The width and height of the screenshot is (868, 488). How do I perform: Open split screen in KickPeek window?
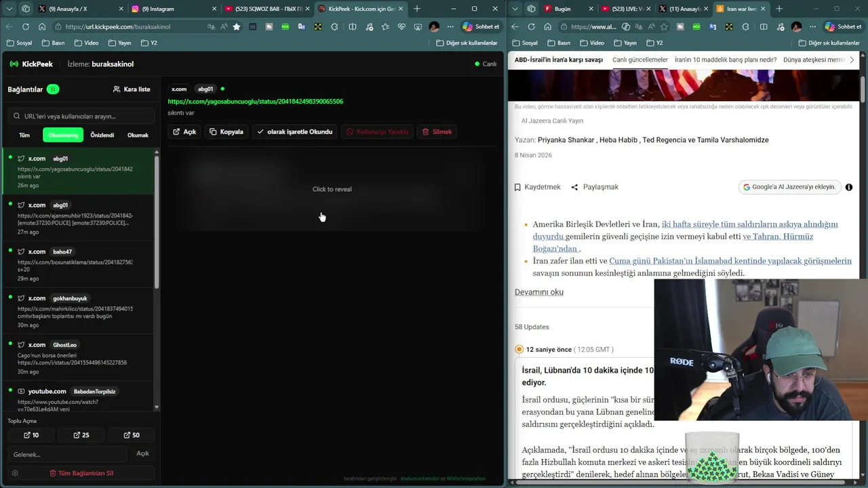(x=352, y=26)
